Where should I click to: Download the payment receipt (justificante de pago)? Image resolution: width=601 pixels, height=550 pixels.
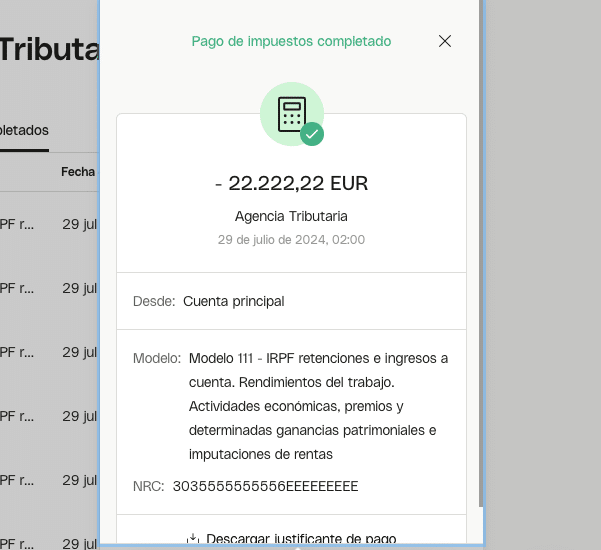[x=300, y=539]
